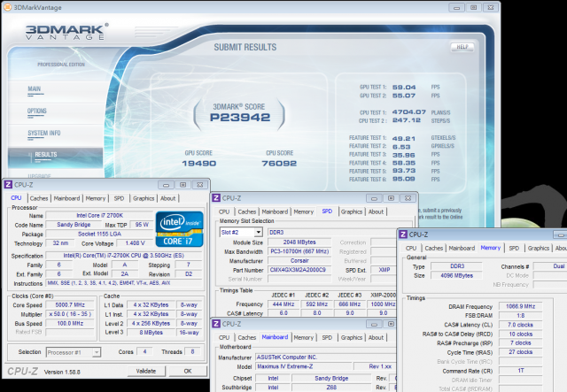The height and width of the screenshot is (392, 567).
Task: Click the Core Voltage 1.408 V value
Action: (135, 243)
